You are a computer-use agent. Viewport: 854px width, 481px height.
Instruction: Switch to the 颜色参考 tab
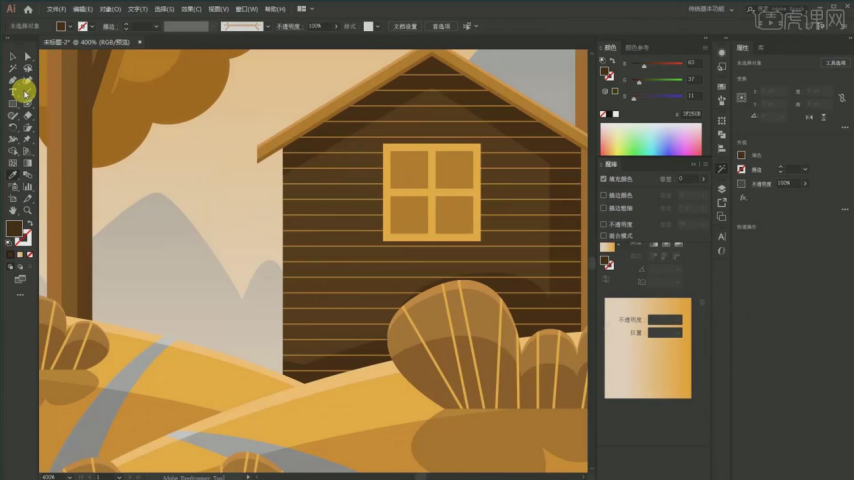637,47
